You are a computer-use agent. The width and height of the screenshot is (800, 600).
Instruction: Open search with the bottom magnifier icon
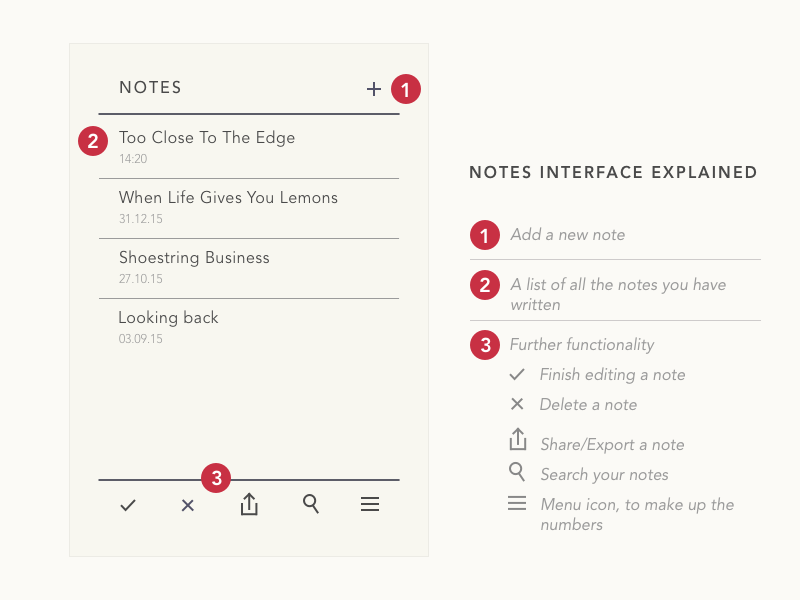311,504
